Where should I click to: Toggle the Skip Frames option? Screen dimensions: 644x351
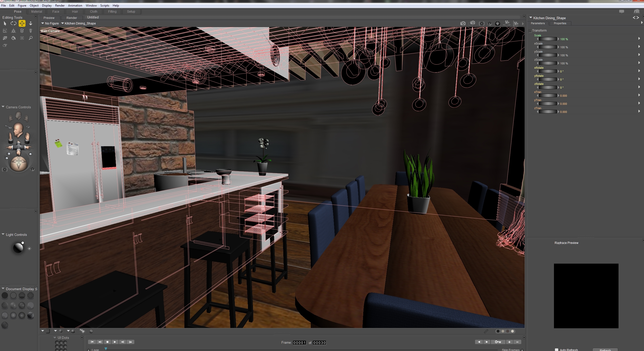click(x=522, y=350)
